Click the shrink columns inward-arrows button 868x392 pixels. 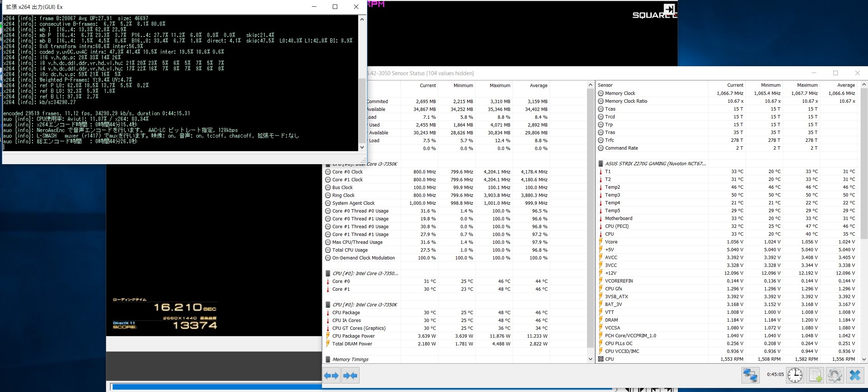coord(350,376)
